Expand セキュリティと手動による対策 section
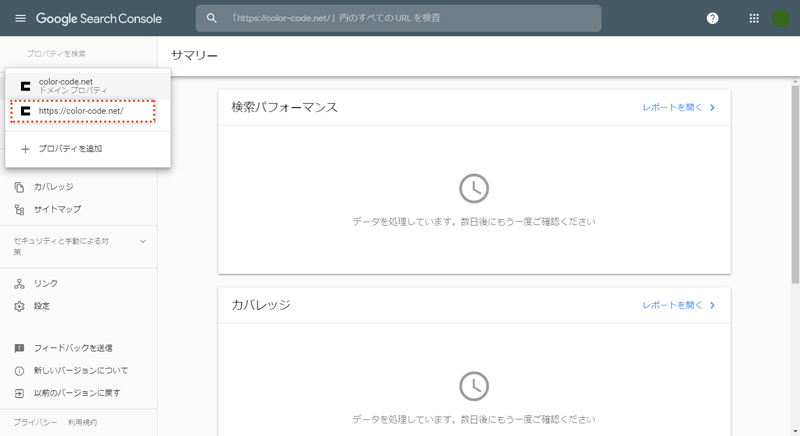 [x=143, y=241]
